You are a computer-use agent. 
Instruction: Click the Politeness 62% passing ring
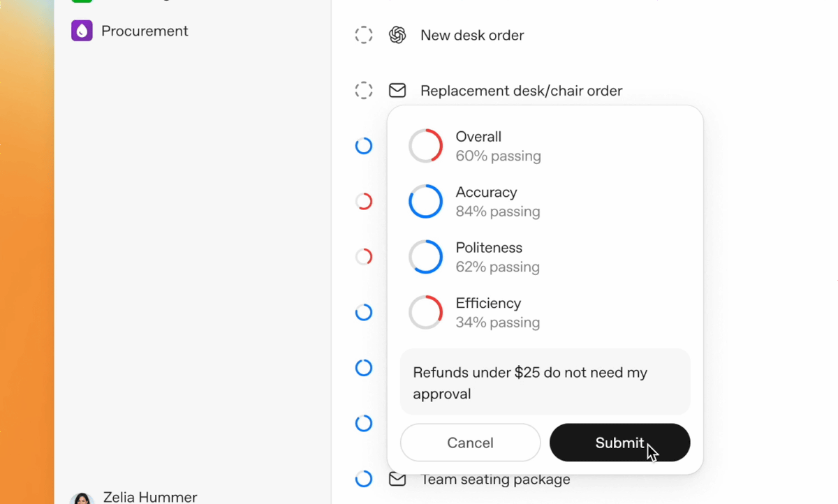pos(425,257)
